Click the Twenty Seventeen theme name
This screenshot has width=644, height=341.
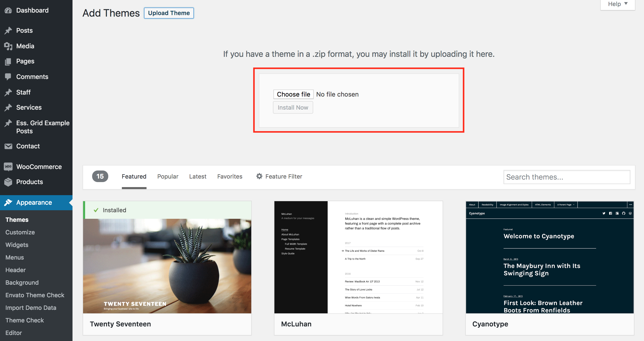120,324
